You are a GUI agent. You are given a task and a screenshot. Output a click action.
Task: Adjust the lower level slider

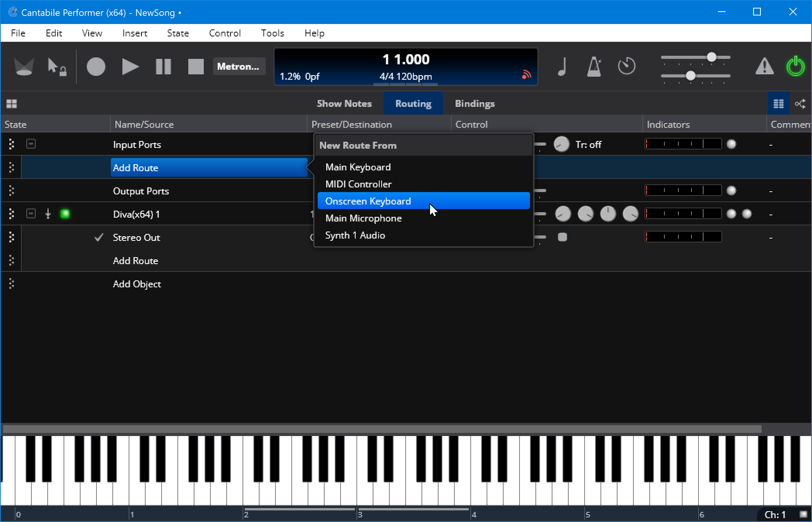(x=695, y=76)
